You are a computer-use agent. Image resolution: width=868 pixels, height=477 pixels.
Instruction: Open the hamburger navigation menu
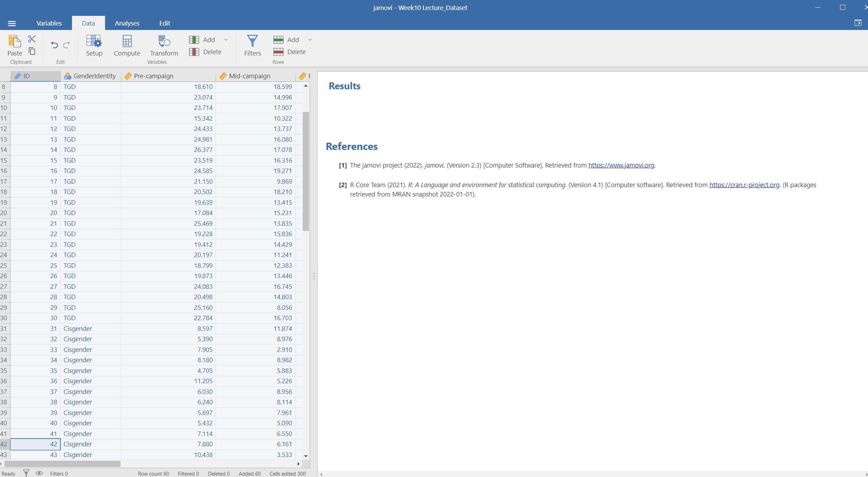(12, 23)
